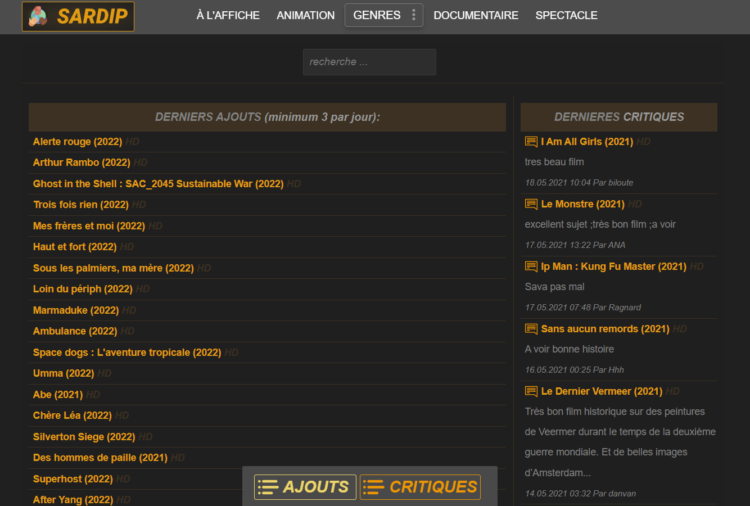
Task: Open the À L'AFFICHE menu item
Action: 228,15
